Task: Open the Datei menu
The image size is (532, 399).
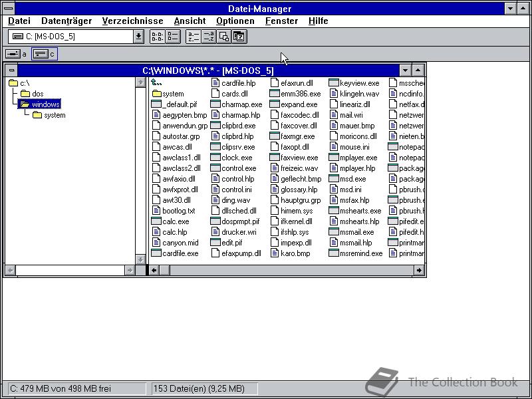Action: pyautogui.click(x=19, y=21)
